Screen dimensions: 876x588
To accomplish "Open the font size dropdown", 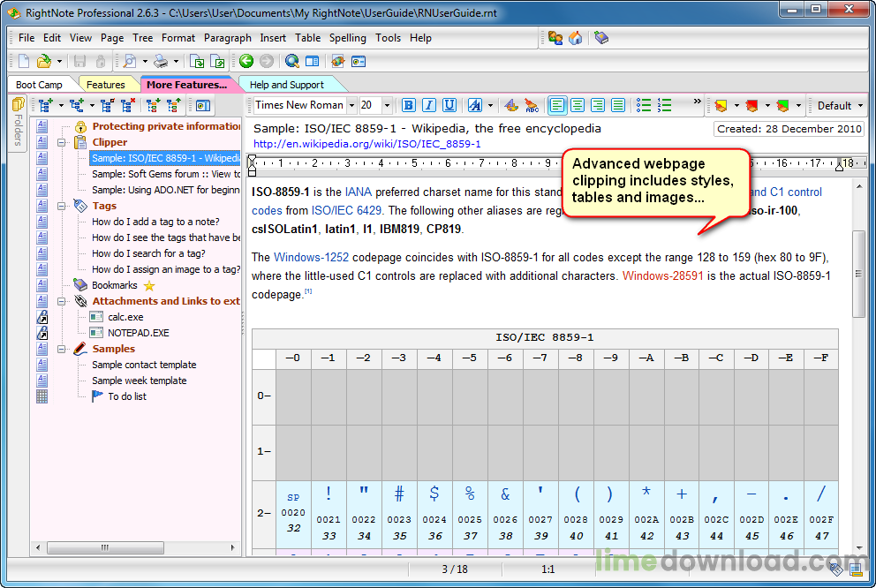I will point(389,105).
